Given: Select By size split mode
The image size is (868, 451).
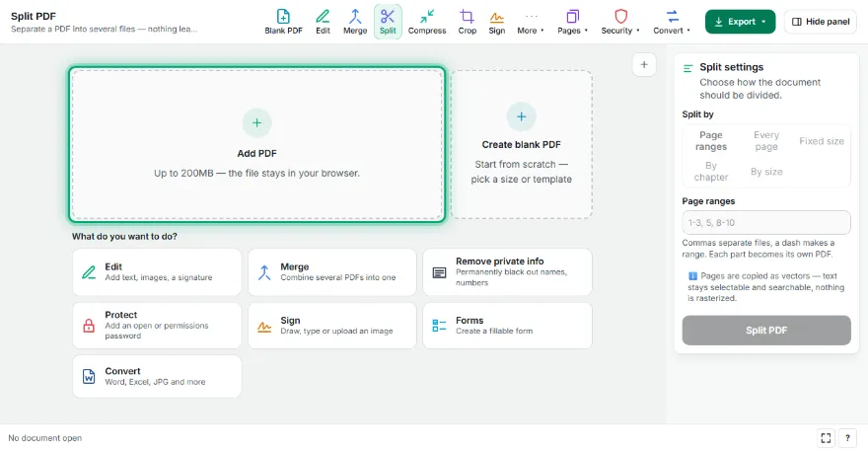Looking at the screenshot, I should (766, 172).
